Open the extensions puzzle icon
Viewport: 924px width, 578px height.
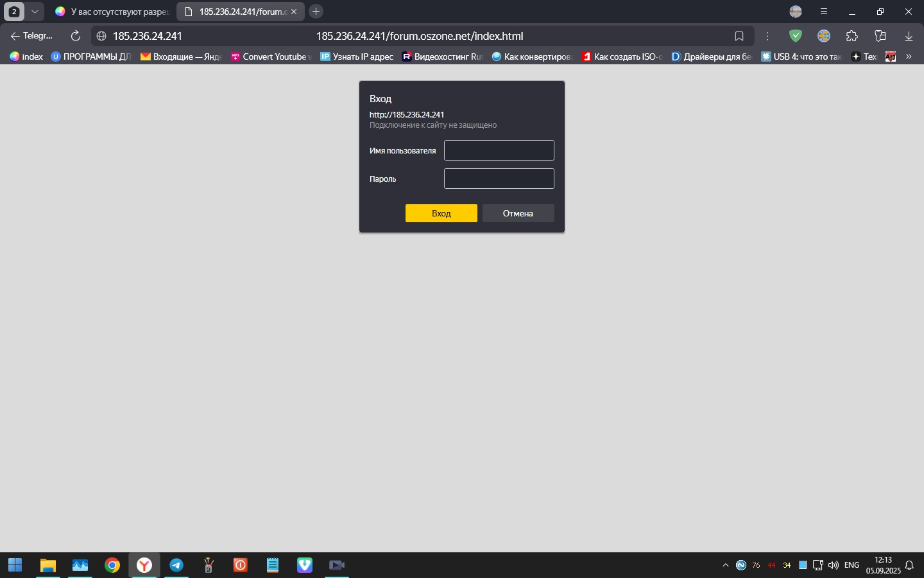(852, 36)
